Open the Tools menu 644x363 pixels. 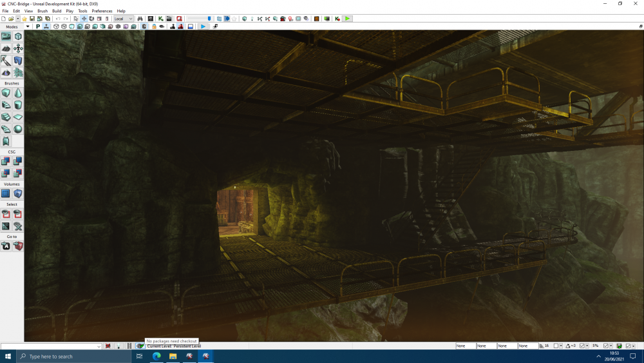(x=82, y=11)
